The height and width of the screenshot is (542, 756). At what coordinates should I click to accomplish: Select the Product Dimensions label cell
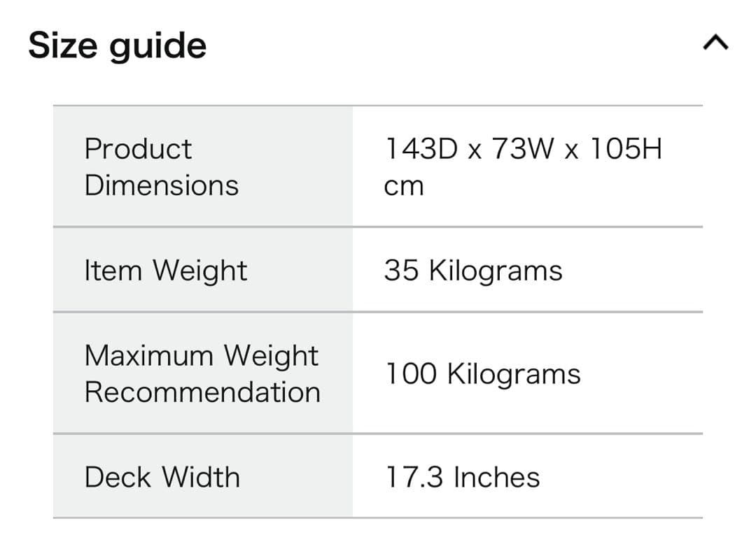click(x=202, y=166)
